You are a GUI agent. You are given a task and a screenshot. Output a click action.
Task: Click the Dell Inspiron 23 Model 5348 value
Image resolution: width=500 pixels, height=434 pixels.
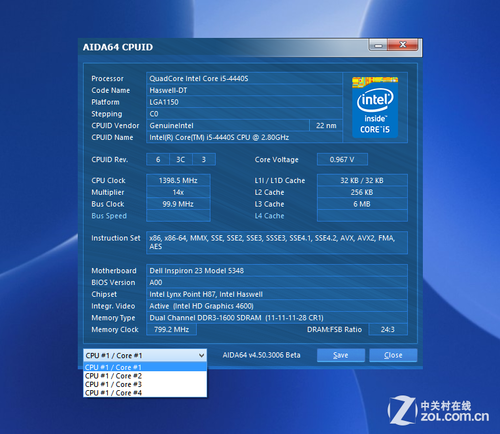tap(277, 271)
